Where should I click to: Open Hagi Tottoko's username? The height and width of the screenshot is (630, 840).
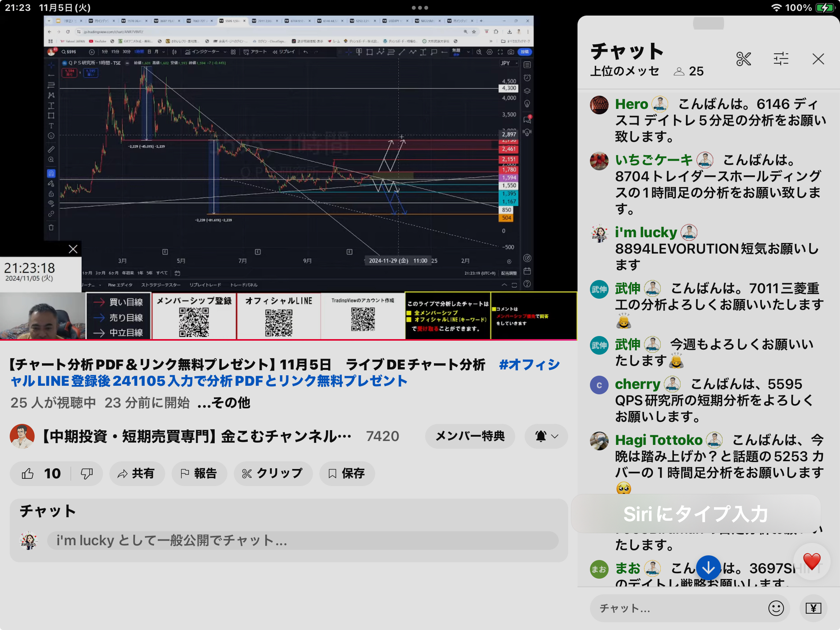click(x=659, y=440)
